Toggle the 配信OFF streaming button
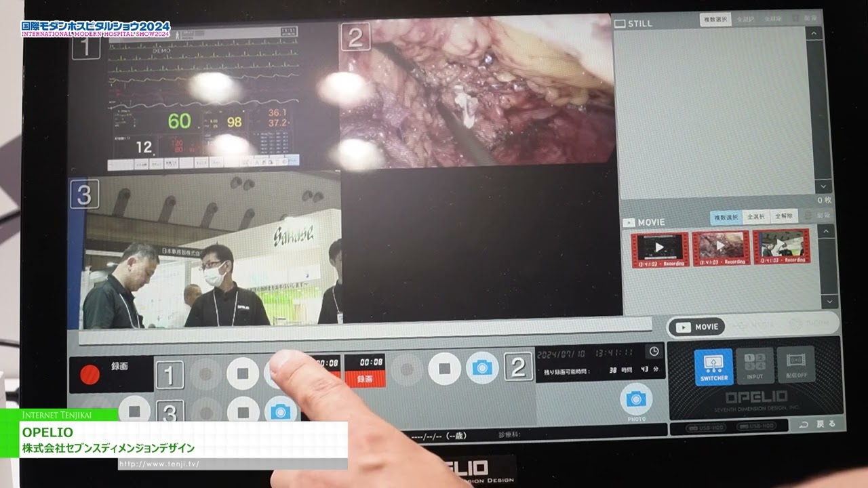This screenshot has height=488, width=868. [x=796, y=365]
